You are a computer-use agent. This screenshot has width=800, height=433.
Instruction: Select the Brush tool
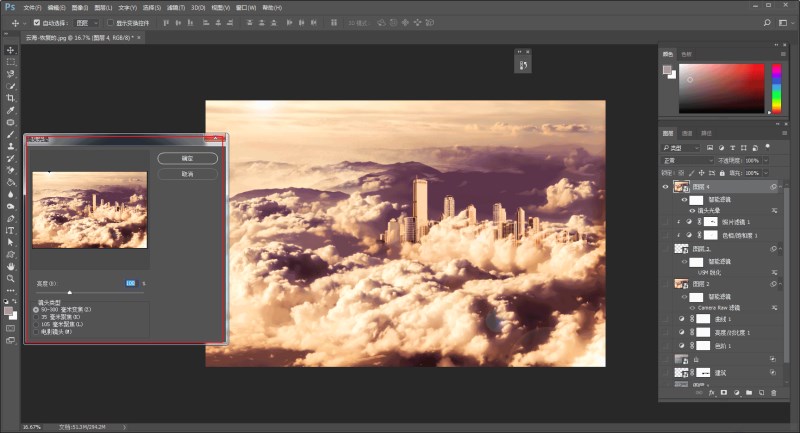11,134
